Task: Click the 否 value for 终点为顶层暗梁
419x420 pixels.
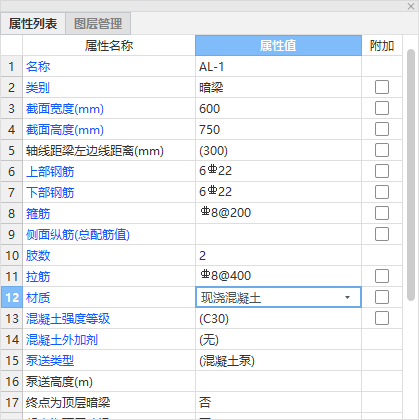Action: tap(278, 402)
